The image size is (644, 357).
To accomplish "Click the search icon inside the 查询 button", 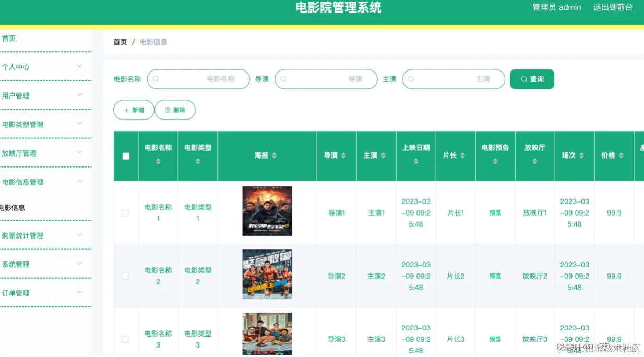I will pos(523,79).
